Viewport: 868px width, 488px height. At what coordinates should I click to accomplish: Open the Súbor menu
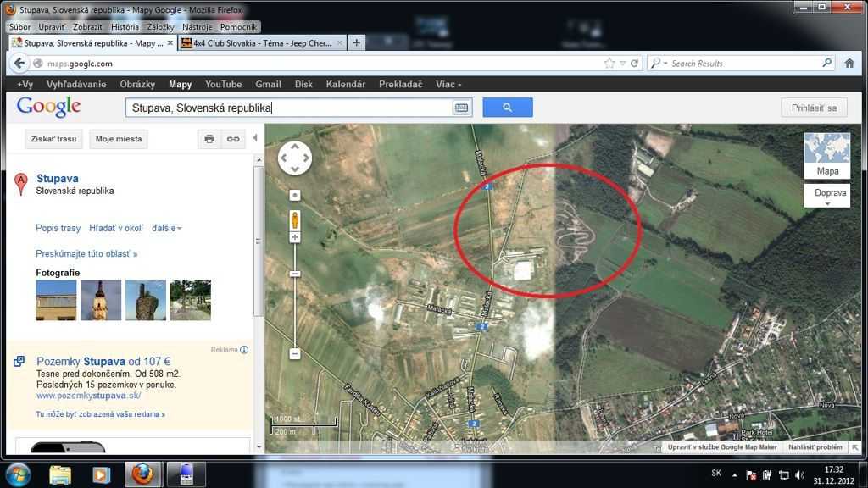(x=19, y=26)
